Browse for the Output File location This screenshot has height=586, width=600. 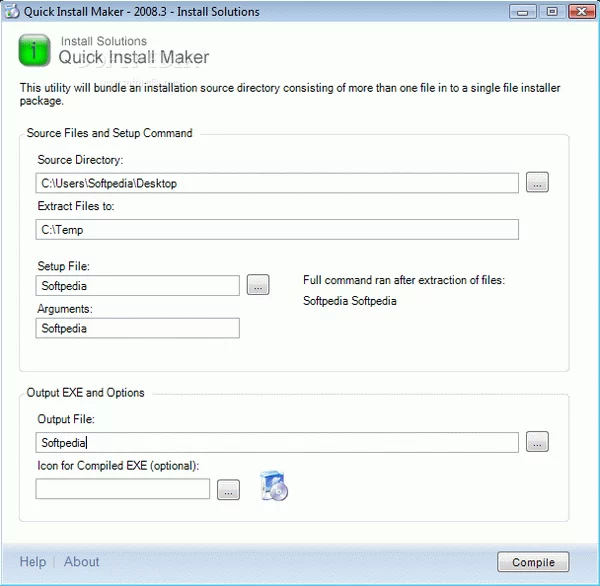(x=537, y=442)
